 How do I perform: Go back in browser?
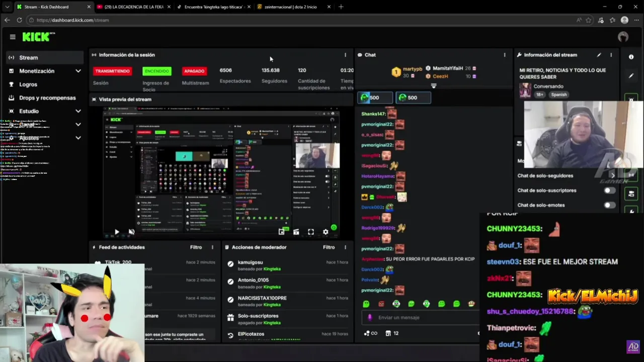[7, 20]
